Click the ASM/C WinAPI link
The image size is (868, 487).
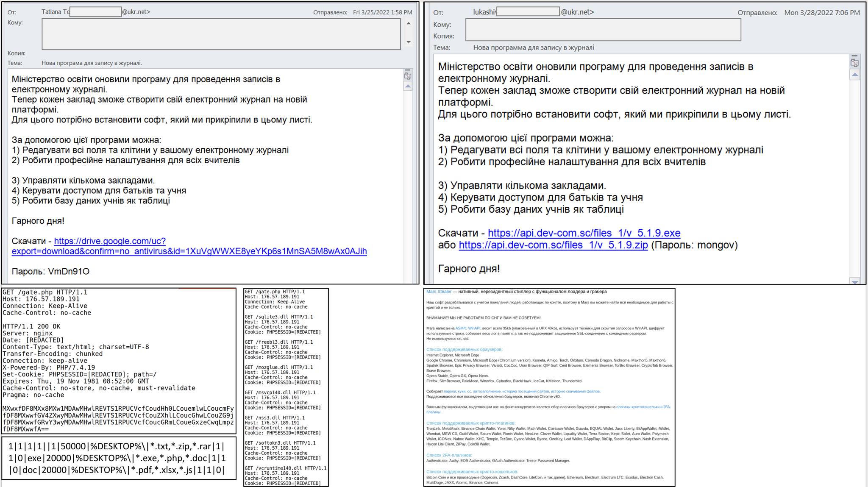pyautogui.click(x=467, y=328)
